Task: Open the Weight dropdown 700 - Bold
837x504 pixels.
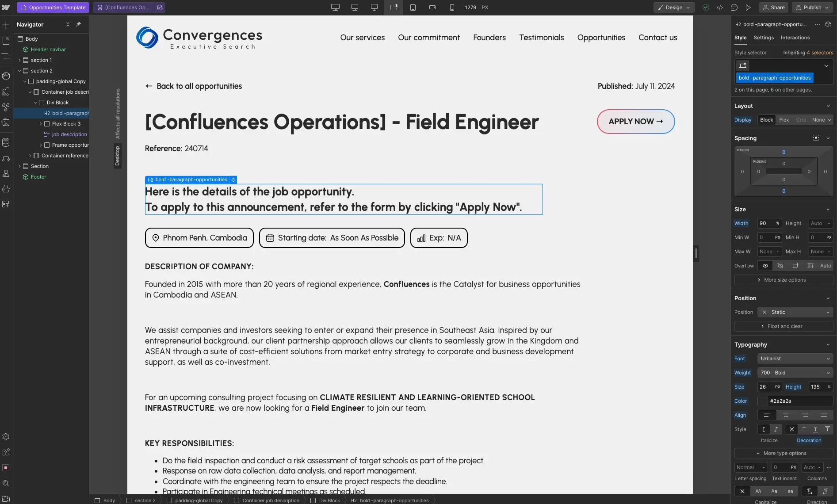Action: (x=795, y=373)
